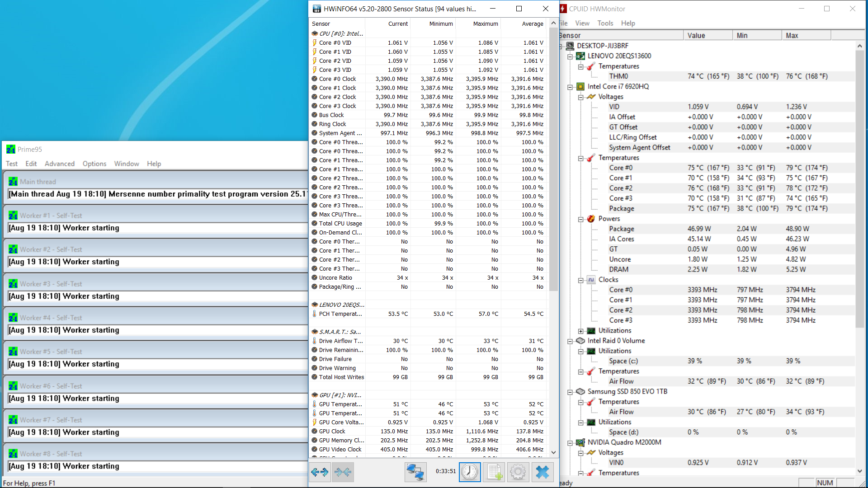Collapse the Intel Raid 0 Volume node

[x=571, y=341]
